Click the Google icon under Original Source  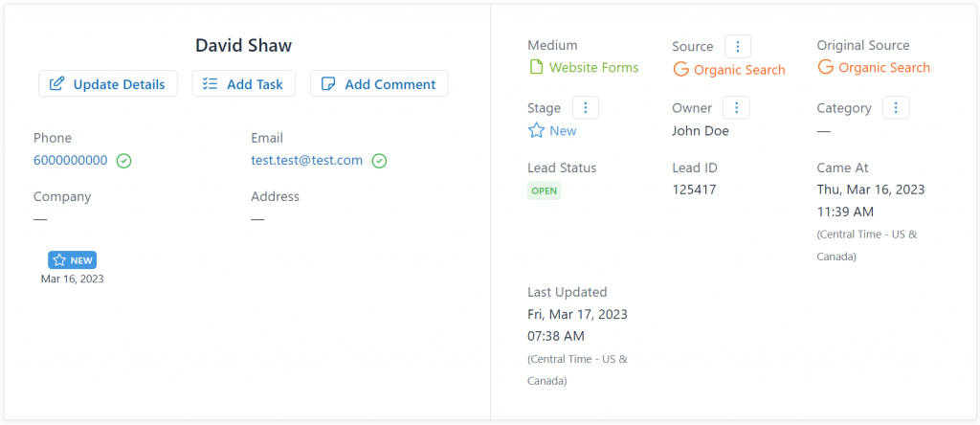click(x=826, y=67)
